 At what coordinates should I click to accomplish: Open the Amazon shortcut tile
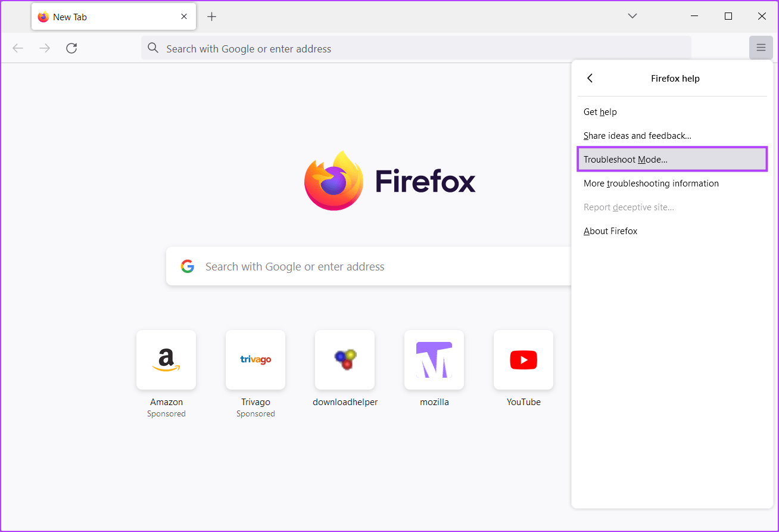166,360
